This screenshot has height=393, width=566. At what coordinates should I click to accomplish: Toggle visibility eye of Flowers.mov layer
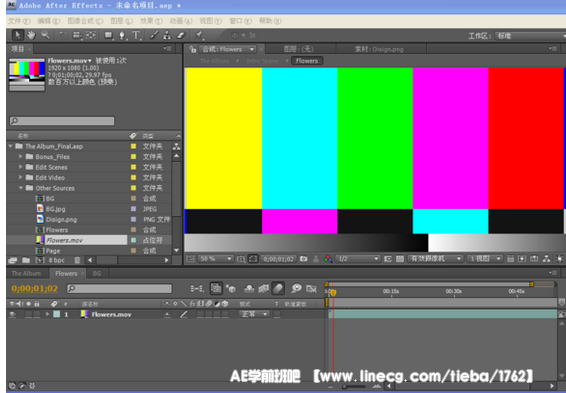(12, 314)
